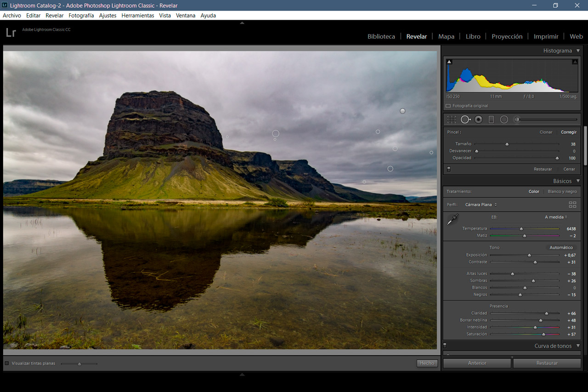Enable the Visualizar tintas planas checkbox
This screenshot has width=588, height=392.
pos(7,363)
